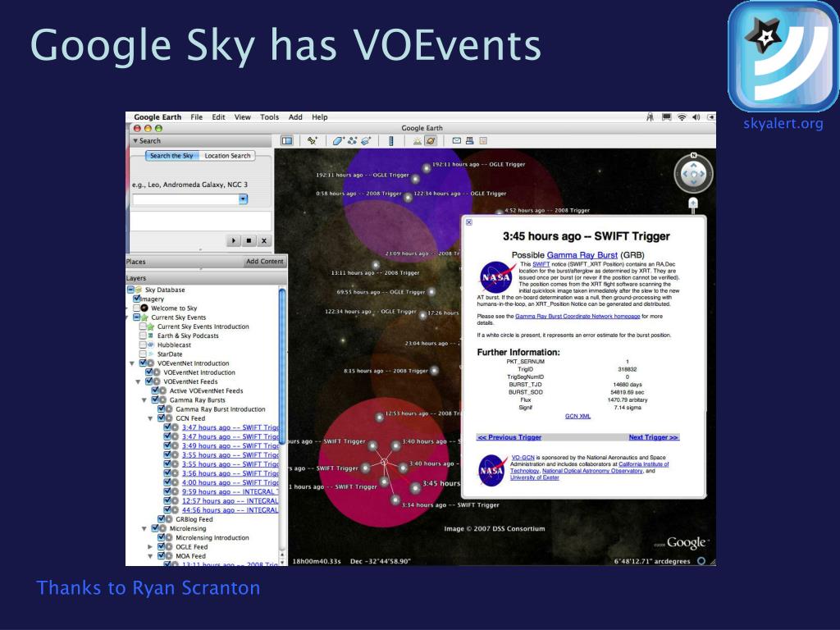The image size is (840, 630).
Task: Click the skyalert.org logo icon
Action: [783, 57]
